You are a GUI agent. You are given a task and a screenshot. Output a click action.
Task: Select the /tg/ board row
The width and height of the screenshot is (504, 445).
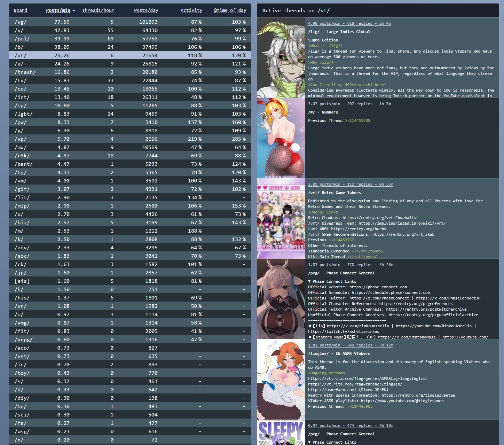coord(130,172)
